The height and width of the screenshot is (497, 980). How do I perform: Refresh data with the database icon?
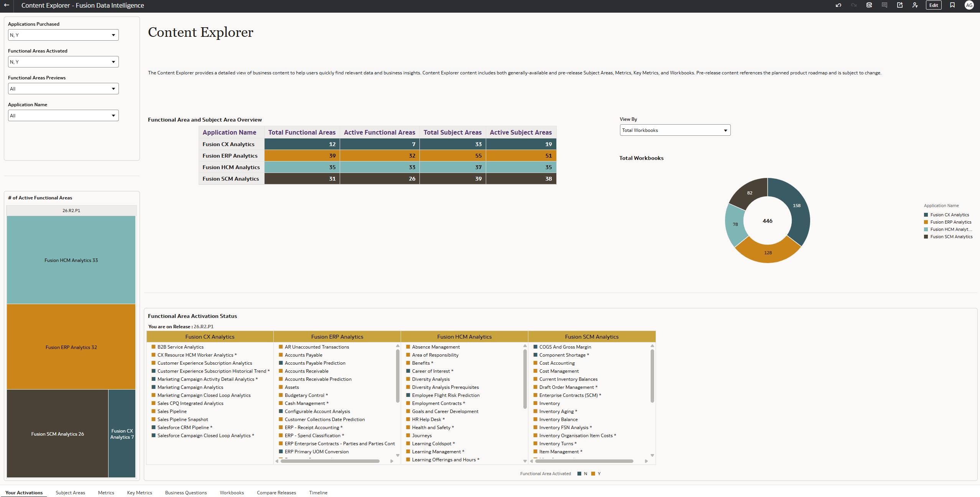869,5
